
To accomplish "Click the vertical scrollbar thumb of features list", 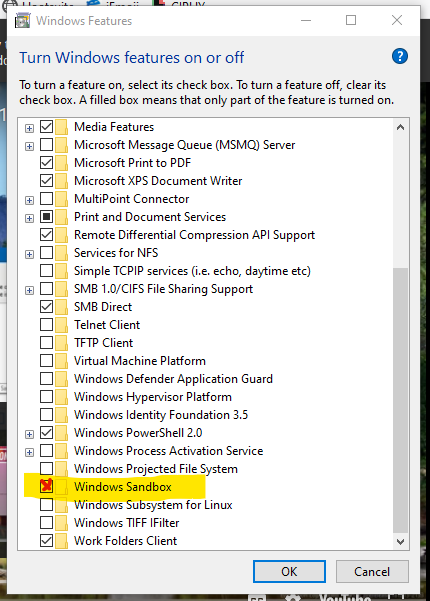I will tap(400, 400).
